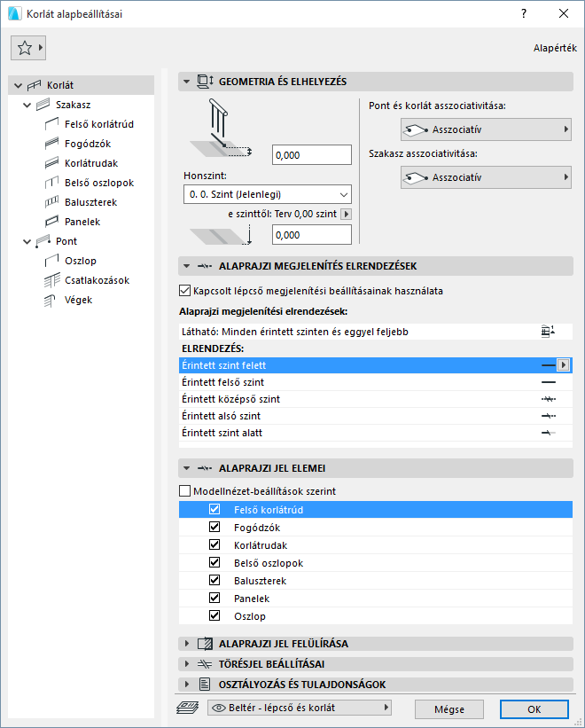Open the Favorites star button
Image resolution: width=585 pixels, height=728 pixels.
(27, 48)
